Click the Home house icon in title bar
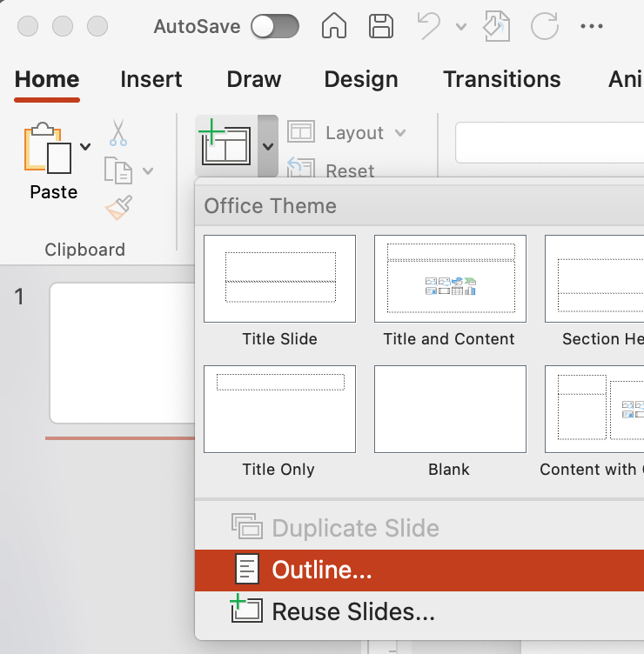644x654 pixels. [334, 26]
